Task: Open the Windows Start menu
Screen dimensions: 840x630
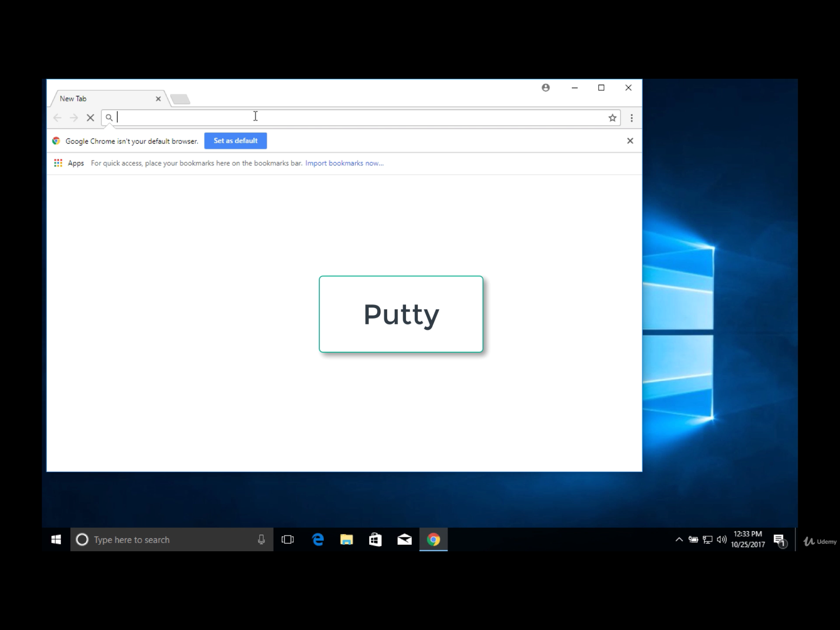Action: point(56,540)
